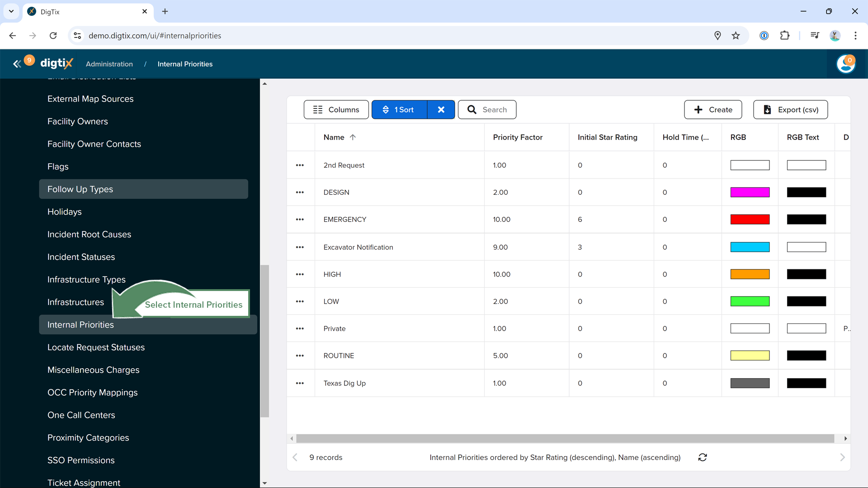Image resolution: width=868 pixels, height=488 pixels.
Task: Click the red EMERGENCY RGB swatch
Action: pos(750,220)
